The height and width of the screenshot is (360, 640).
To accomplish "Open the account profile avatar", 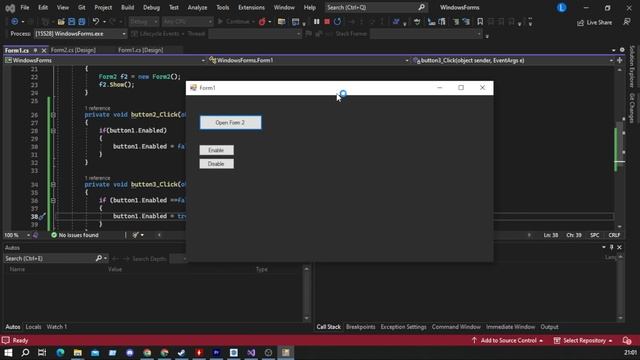I will [562, 7].
